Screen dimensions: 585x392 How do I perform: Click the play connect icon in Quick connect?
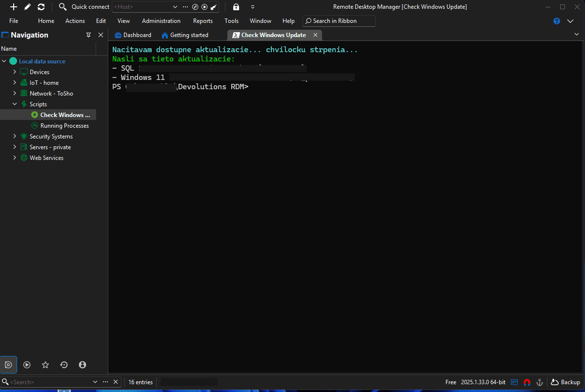(204, 7)
